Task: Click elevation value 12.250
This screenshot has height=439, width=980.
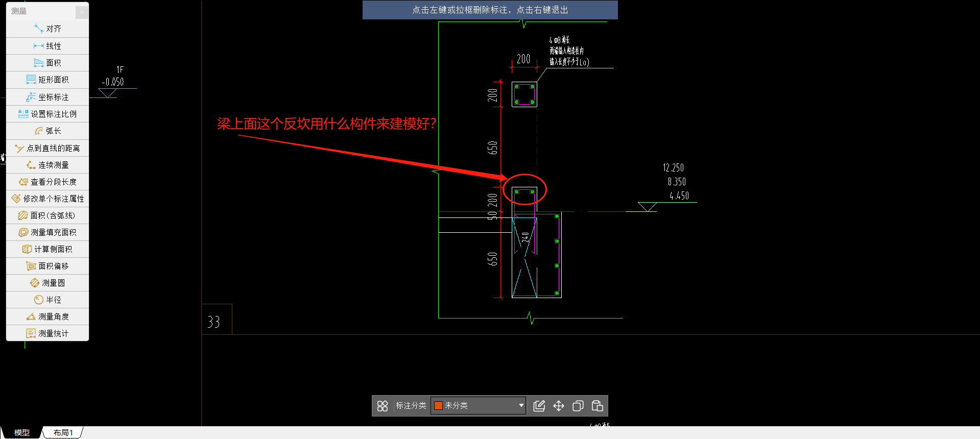Action: tap(673, 167)
